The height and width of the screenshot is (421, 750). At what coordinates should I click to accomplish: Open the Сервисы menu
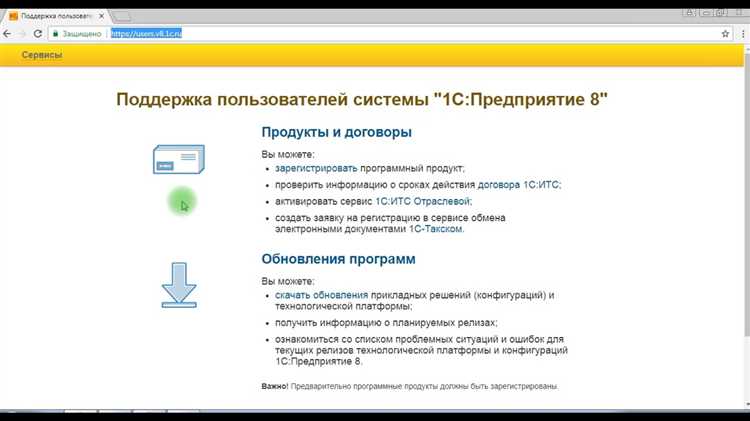(42, 55)
